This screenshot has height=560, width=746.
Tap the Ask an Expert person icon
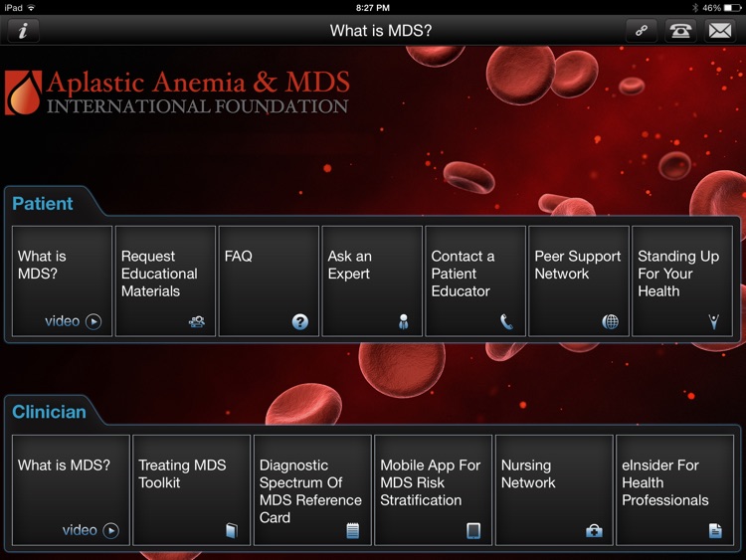tap(403, 321)
